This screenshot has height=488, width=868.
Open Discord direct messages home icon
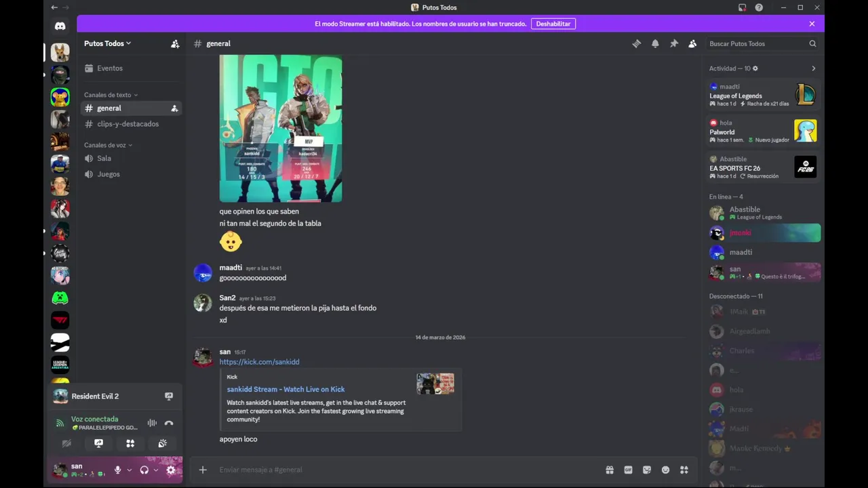[x=60, y=26]
